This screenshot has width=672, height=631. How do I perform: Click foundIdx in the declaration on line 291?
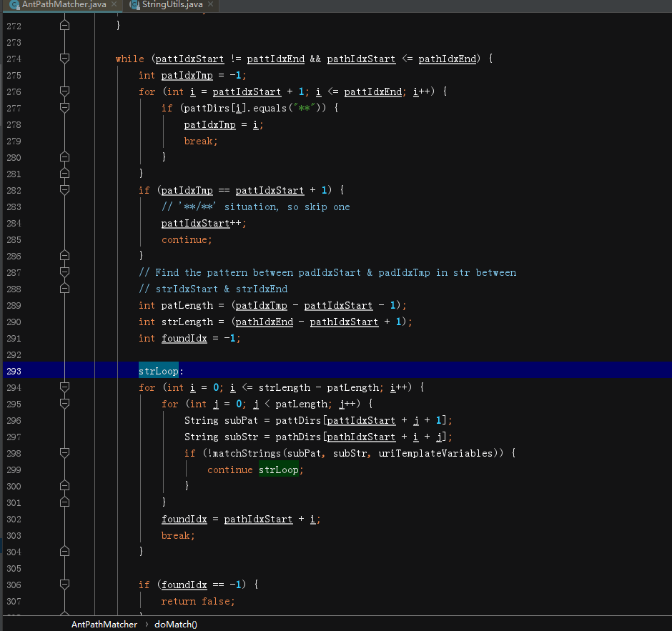[184, 339]
